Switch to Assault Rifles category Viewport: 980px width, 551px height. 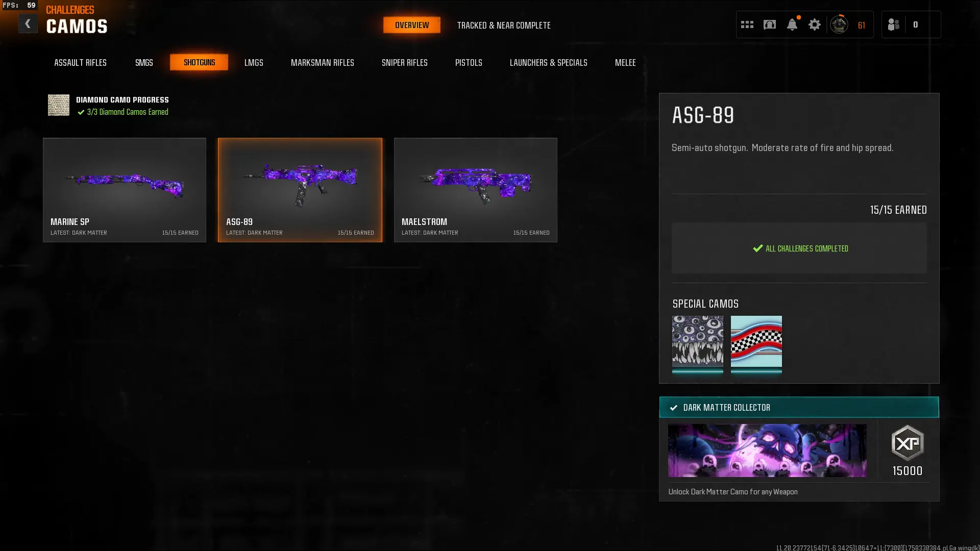[80, 62]
